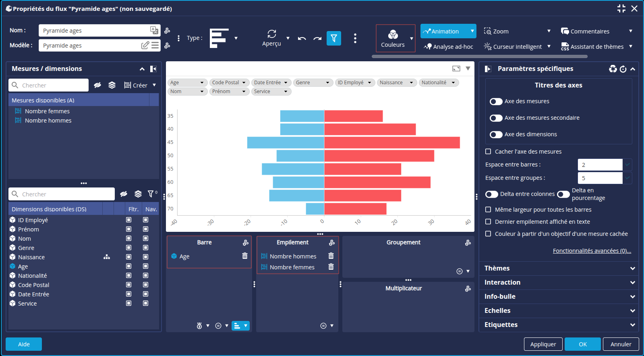644x356 pixels.
Task: Click the chart fullscreen icon
Action: point(456,69)
